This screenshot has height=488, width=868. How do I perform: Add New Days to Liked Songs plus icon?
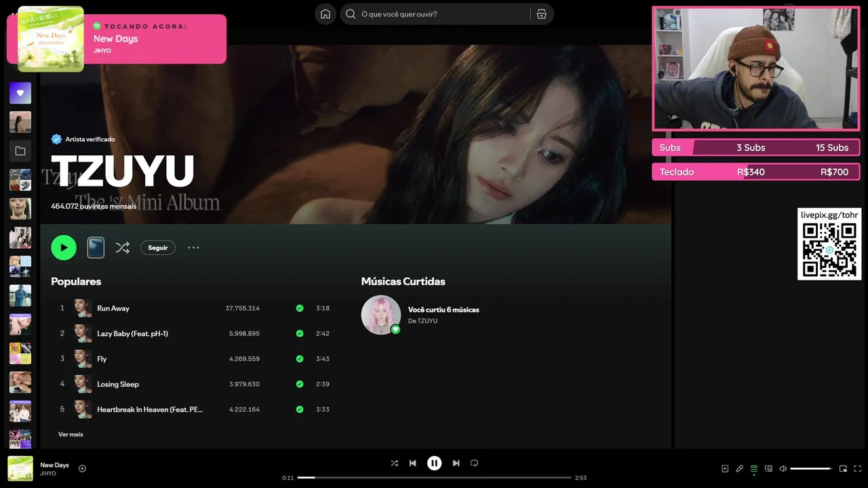[82, 468]
